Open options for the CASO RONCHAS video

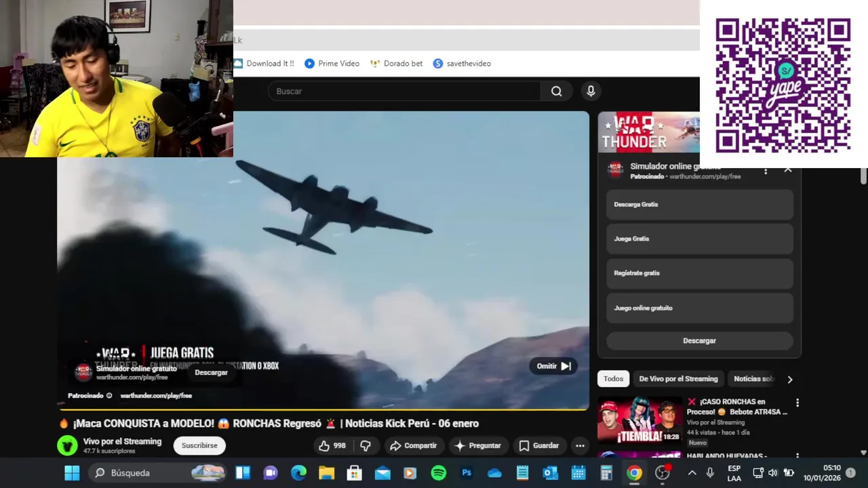797,403
